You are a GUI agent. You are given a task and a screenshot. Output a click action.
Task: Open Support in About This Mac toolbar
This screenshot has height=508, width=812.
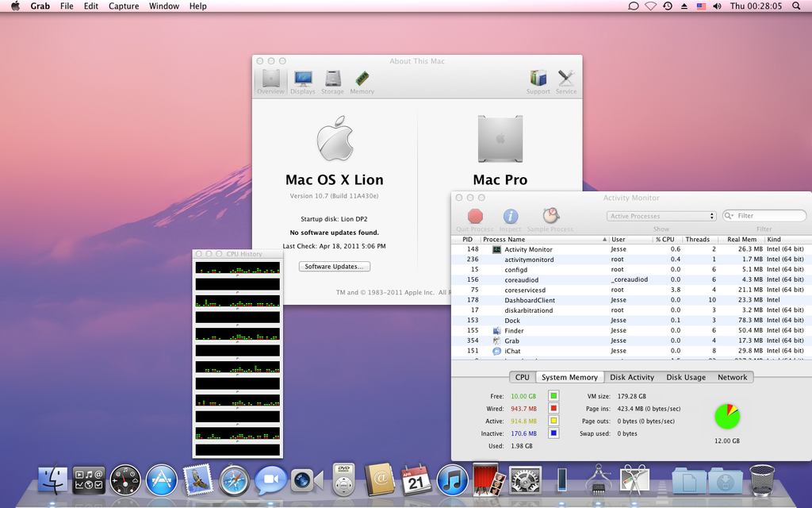tap(538, 82)
